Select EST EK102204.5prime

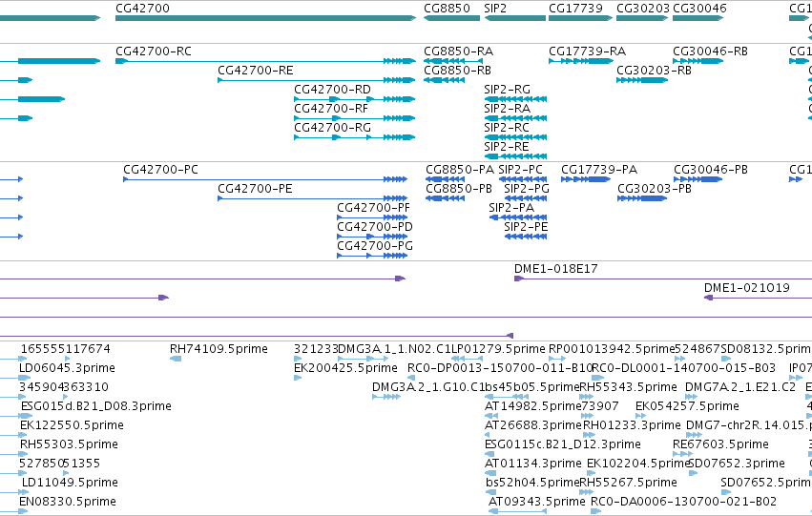click(x=593, y=473)
